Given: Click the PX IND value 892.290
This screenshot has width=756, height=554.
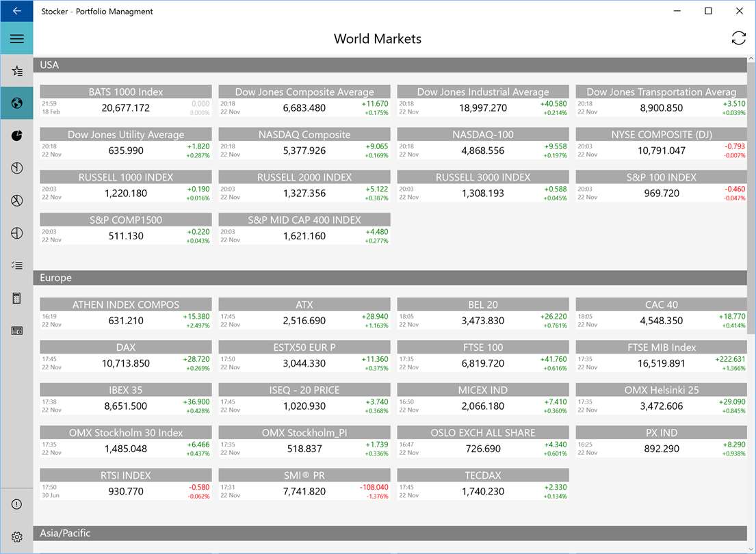Looking at the screenshot, I should coord(661,449).
